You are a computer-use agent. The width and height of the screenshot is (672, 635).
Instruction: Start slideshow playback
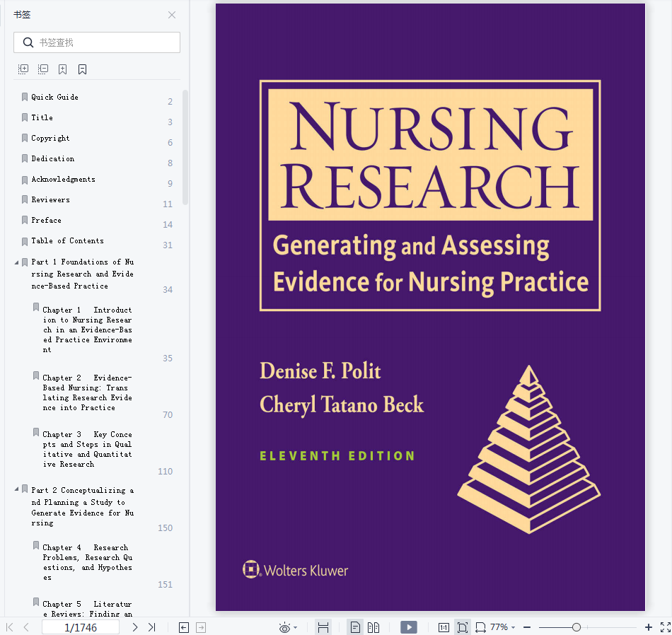[x=409, y=627]
